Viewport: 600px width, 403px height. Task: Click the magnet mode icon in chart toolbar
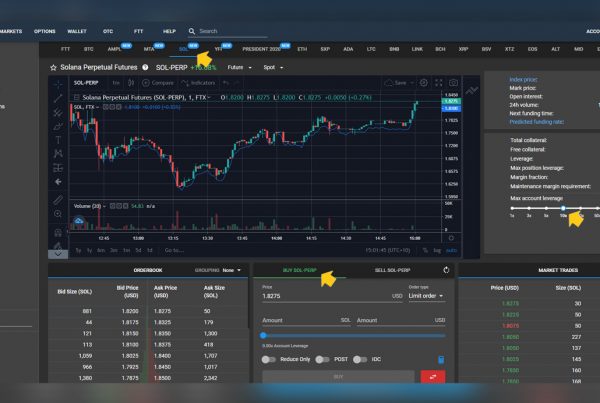coord(58,232)
